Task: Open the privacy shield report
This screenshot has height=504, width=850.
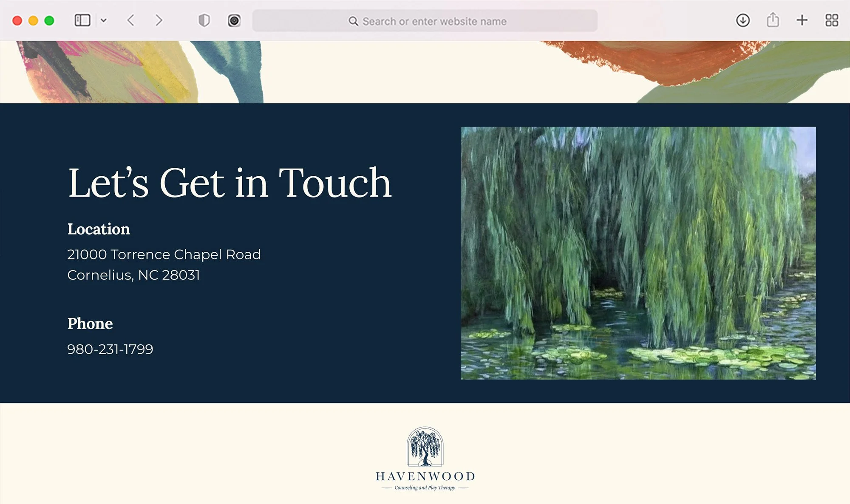Action: pos(205,20)
